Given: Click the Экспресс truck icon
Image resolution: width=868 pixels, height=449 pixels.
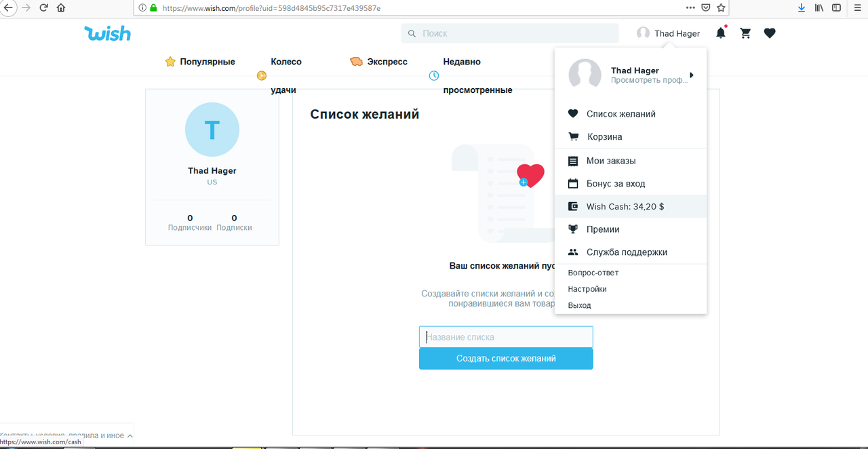Looking at the screenshot, I should (x=356, y=62).
